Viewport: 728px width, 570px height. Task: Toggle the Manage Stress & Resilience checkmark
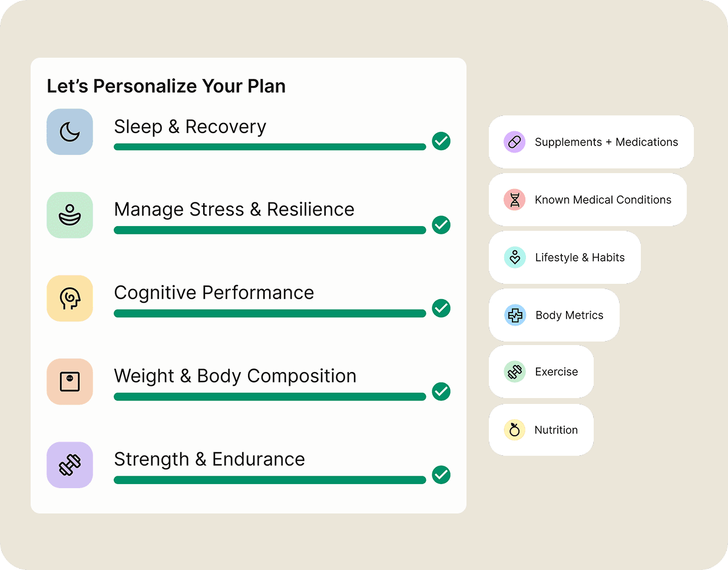pyautogui.click(x=441, y=224)
